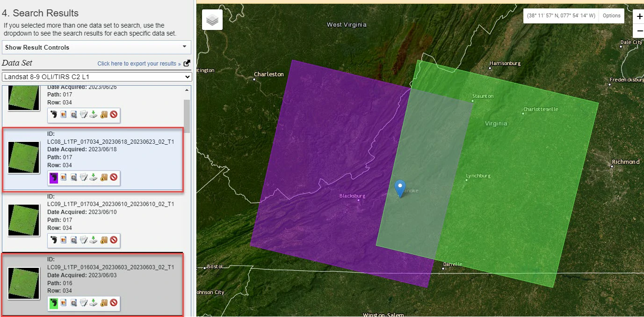Zoom in on the map
Viewport: 644px width, 317px height.
click(639, 16)
